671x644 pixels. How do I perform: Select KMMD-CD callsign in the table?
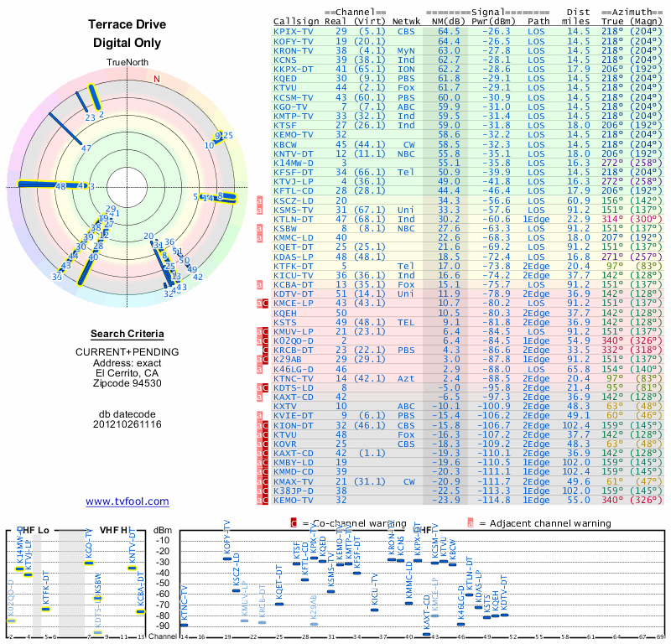click(294, 471)
